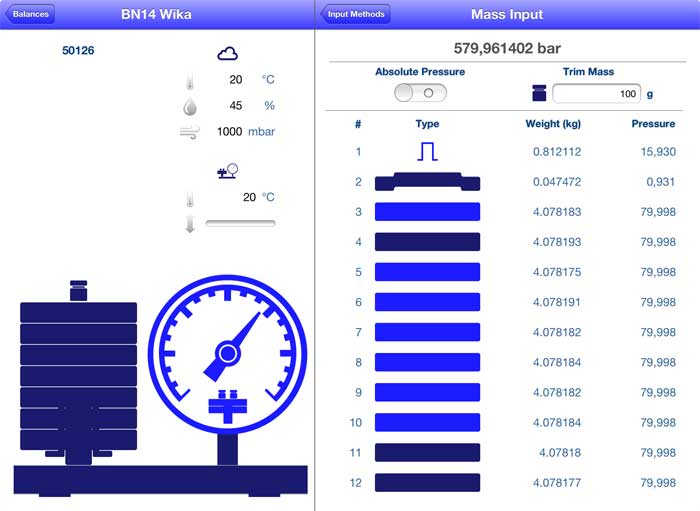Toggle the dark mass disc in row 4
700x511 pixels.
[x=427, y=242]
